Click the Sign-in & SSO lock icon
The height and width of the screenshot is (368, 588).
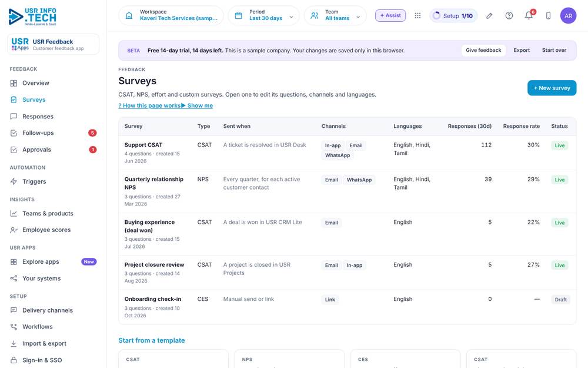pos(14,360)
